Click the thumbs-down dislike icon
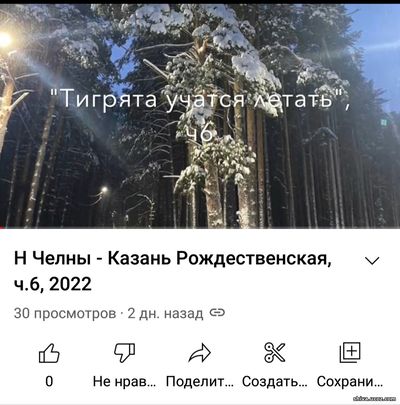The image size is (400, 405). (124, 353)
